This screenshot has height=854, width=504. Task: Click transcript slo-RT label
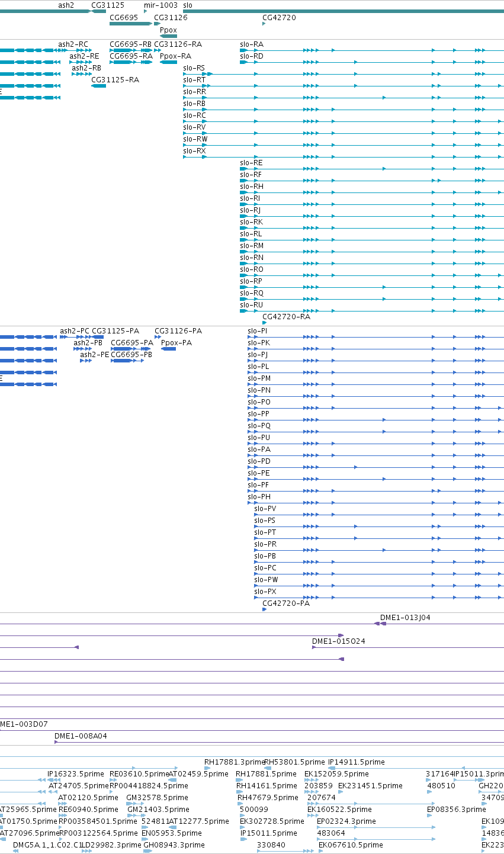coord(194,80)
